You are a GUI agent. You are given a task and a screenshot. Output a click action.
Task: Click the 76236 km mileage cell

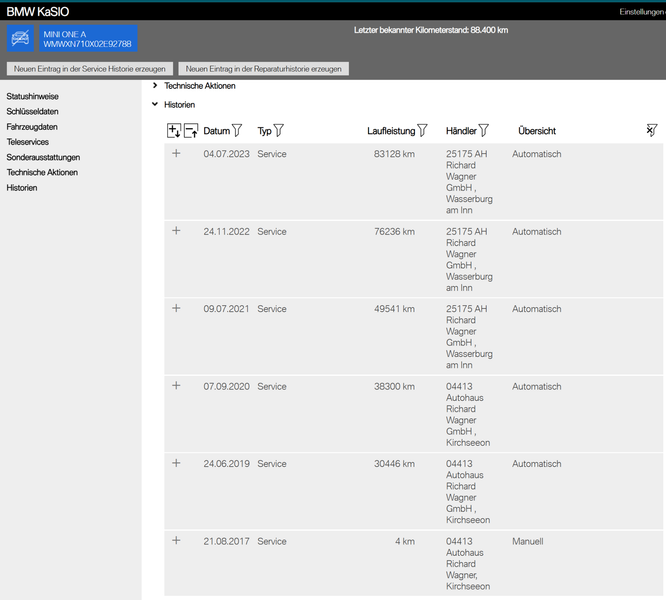(x=394, y=231)
